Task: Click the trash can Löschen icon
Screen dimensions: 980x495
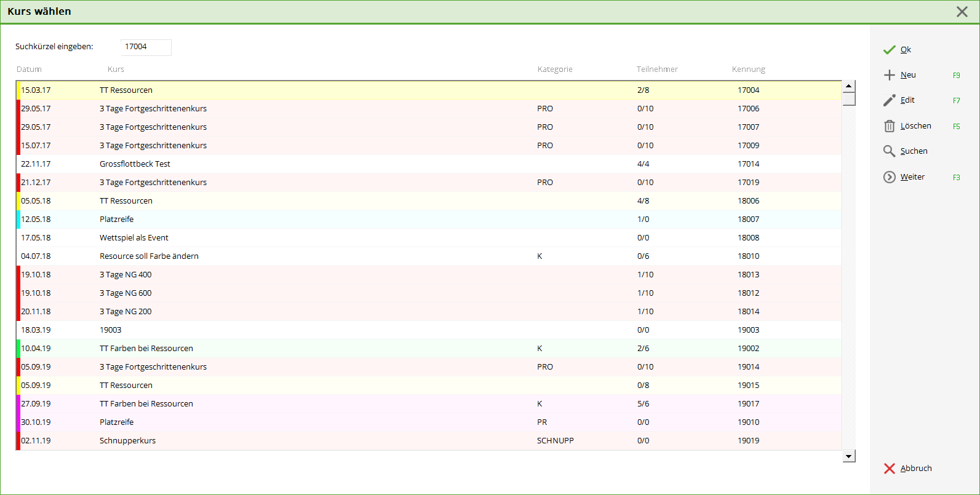Action: (x=890, y=126)
